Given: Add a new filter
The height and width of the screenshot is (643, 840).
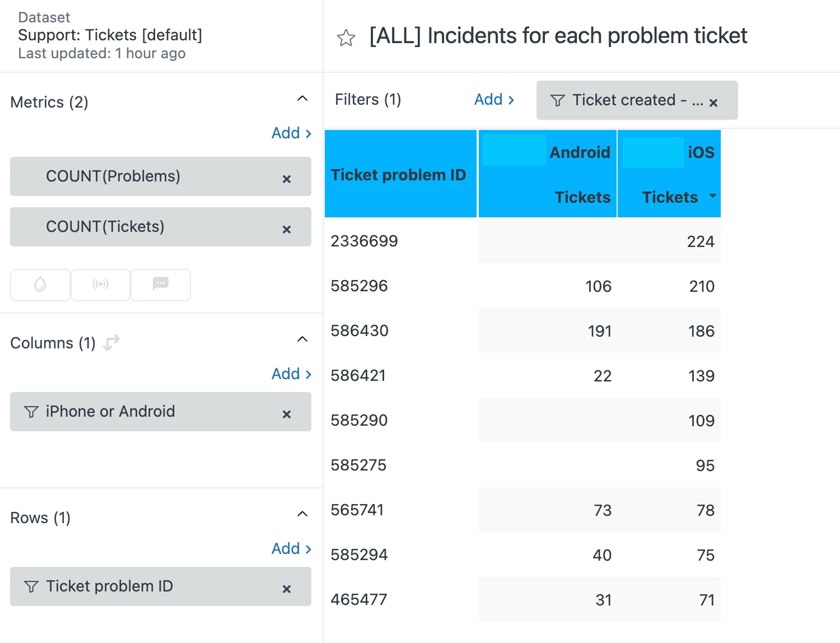Looking at the screenshot, I should tap(494, 100).
